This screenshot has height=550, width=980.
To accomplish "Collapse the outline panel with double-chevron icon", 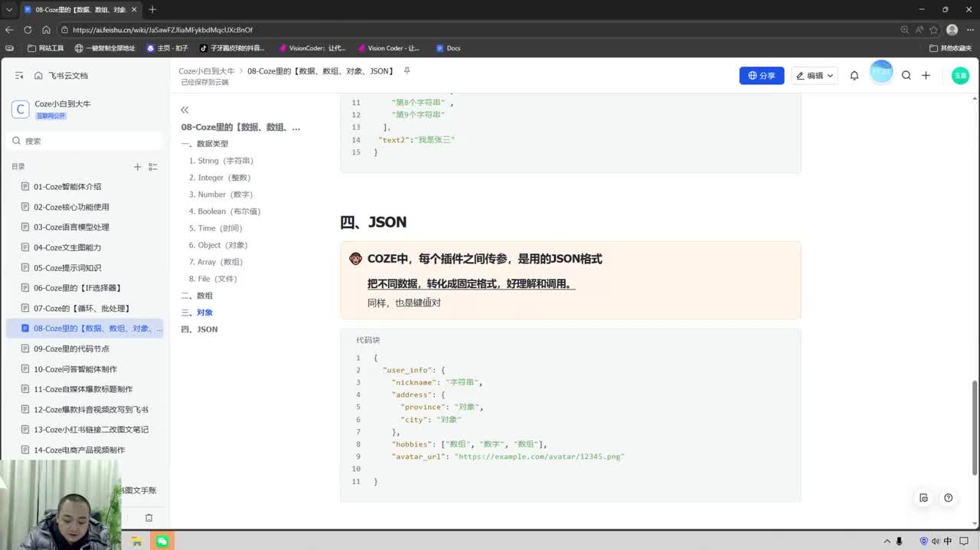I will (x=185, y=110).
